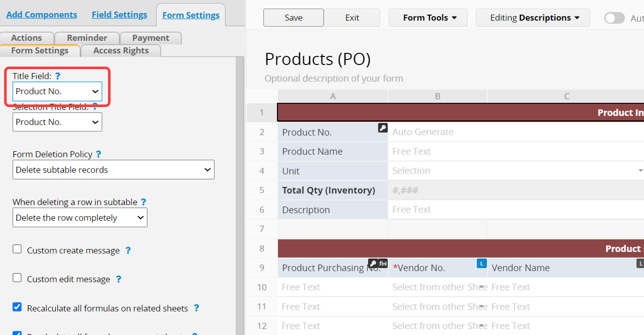Image resolution: width=644 pixels, height=335 pixels.
Task: Select row 1 header
Action: click(x=262, y=113)
